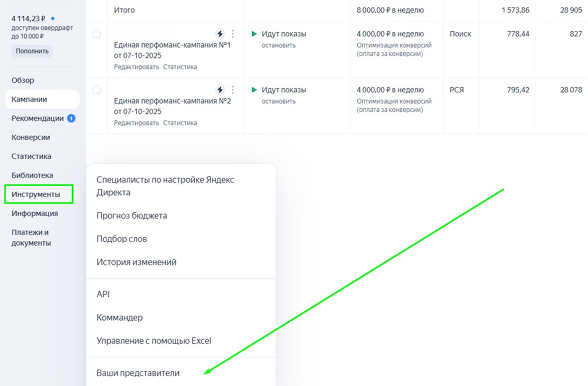Choose Ваши представители from the tools menu
This screenshot has height=386, width=588.
point(138,373)
